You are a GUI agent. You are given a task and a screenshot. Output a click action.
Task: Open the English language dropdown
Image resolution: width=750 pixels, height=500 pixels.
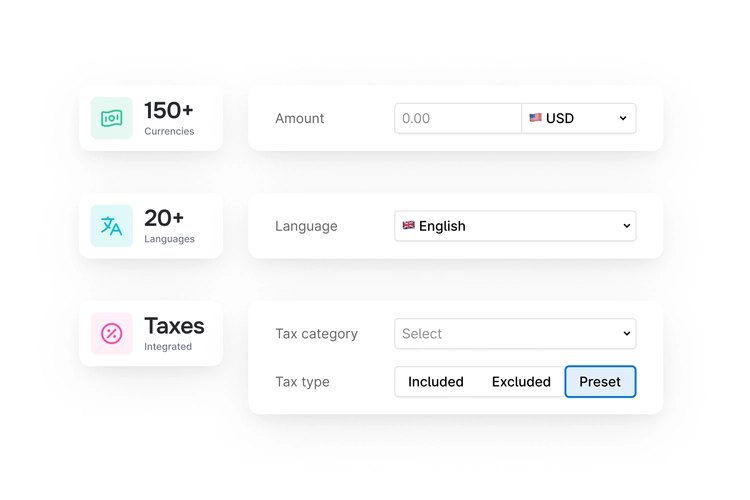coord(515,226)
